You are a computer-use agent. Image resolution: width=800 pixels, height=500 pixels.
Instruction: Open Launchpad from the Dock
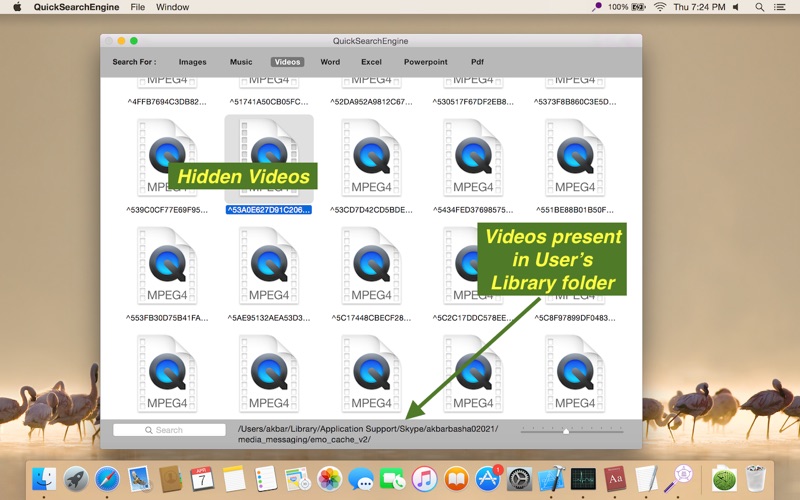76,480
